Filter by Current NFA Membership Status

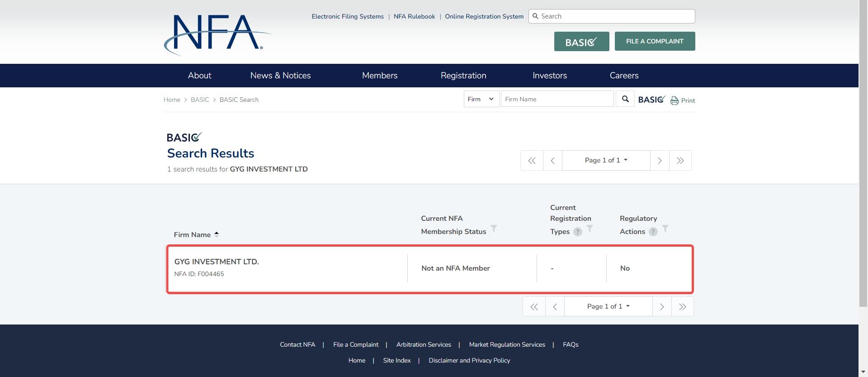[494, 228]
